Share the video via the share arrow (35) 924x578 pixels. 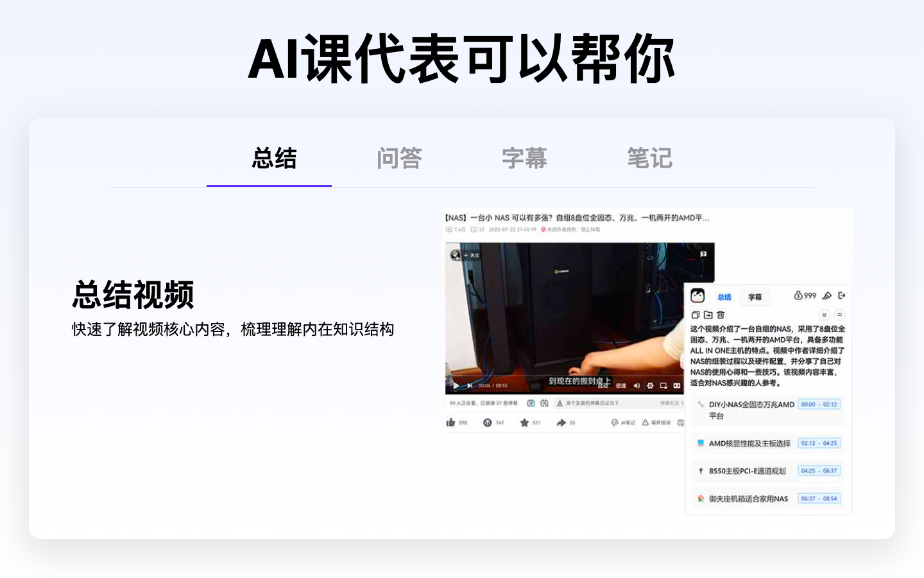[x=562, y=422]
